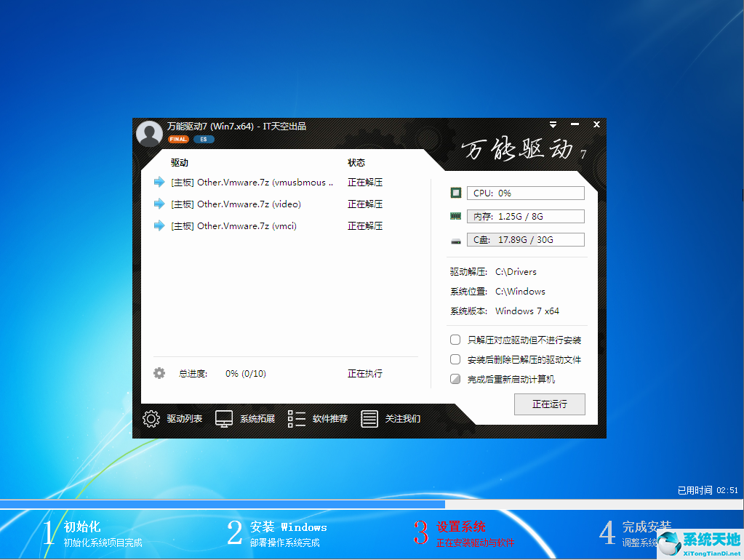Minimize the 万能驱动7 window

(575, 124)
